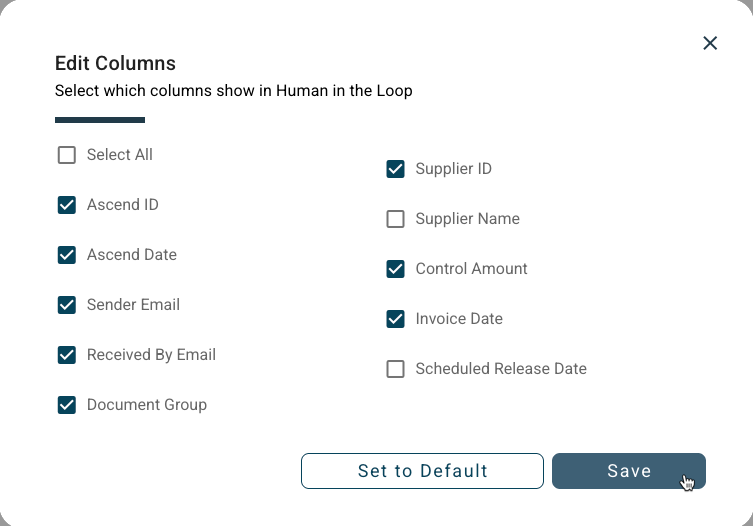Hide the Document Group column
Screen dimensions: 753x526
pyautogui.click(x=67, y=405)
